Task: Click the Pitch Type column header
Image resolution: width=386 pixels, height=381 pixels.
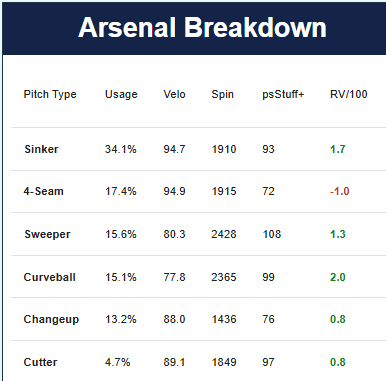Action: 50,95
